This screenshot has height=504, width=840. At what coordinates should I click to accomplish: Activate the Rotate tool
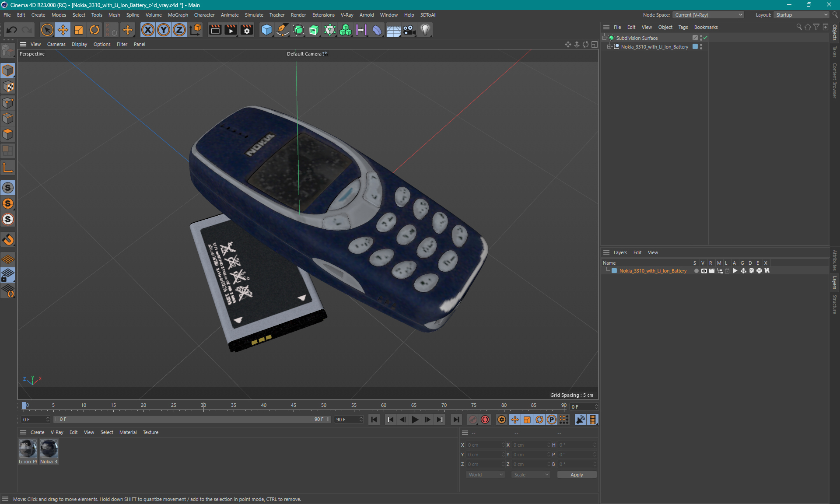(94, 30)
